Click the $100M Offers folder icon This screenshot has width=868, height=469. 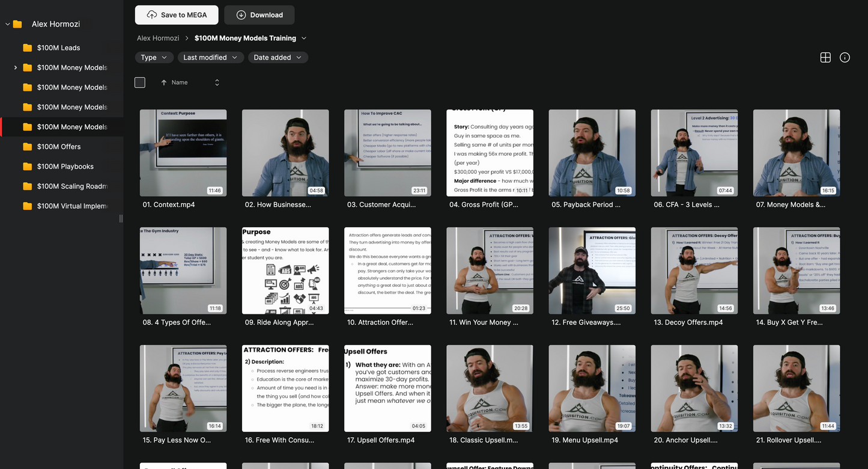[28, 147]
